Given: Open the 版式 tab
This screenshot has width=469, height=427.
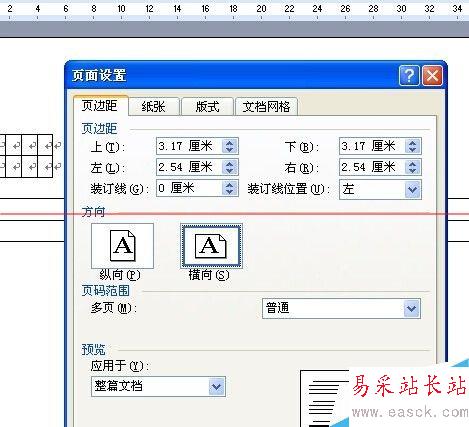Looking at the screenshot, I should point(207,107).
